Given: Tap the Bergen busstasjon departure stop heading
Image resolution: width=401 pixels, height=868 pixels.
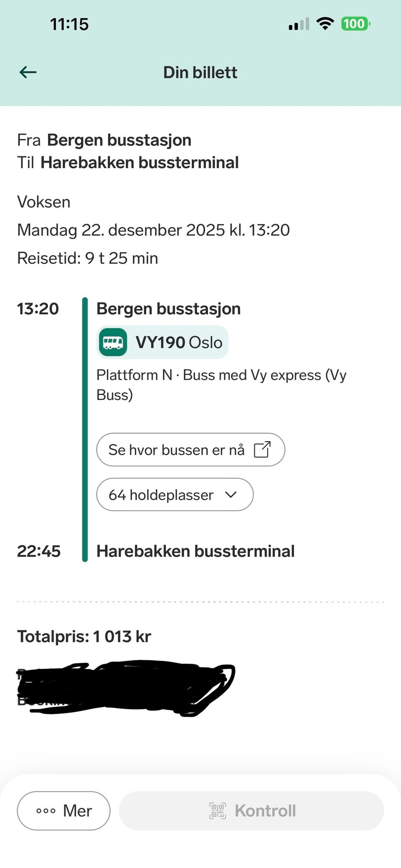Looking at the screenshot, I should point(168,309).
